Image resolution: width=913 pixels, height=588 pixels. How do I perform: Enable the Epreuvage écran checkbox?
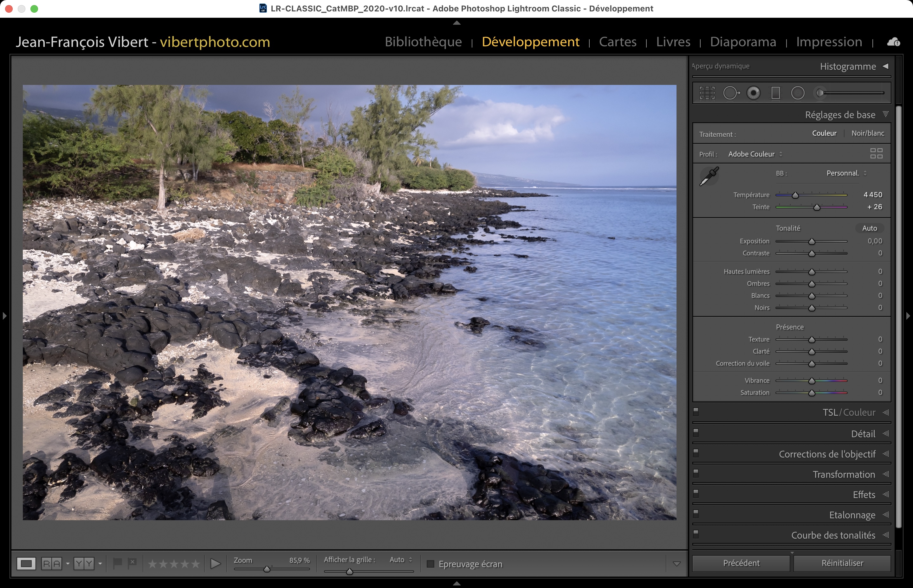pos(431,564)
